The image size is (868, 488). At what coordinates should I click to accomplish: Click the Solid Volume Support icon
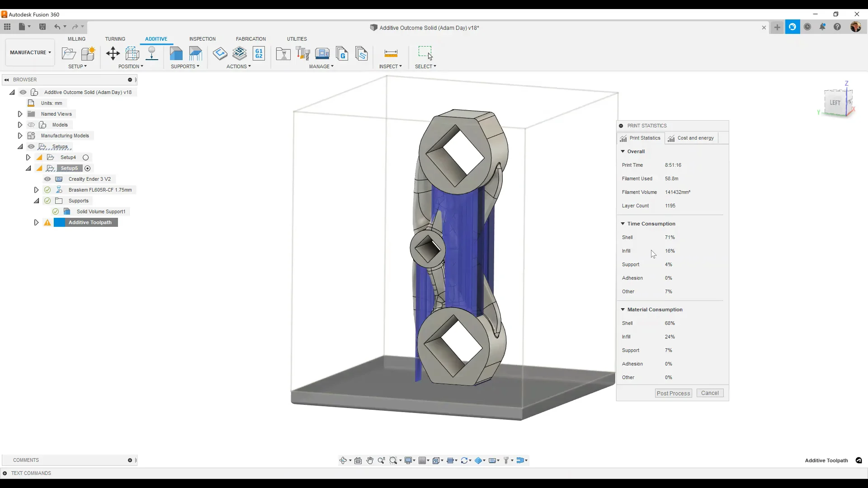pyautogui.click(x=176, y=53)
